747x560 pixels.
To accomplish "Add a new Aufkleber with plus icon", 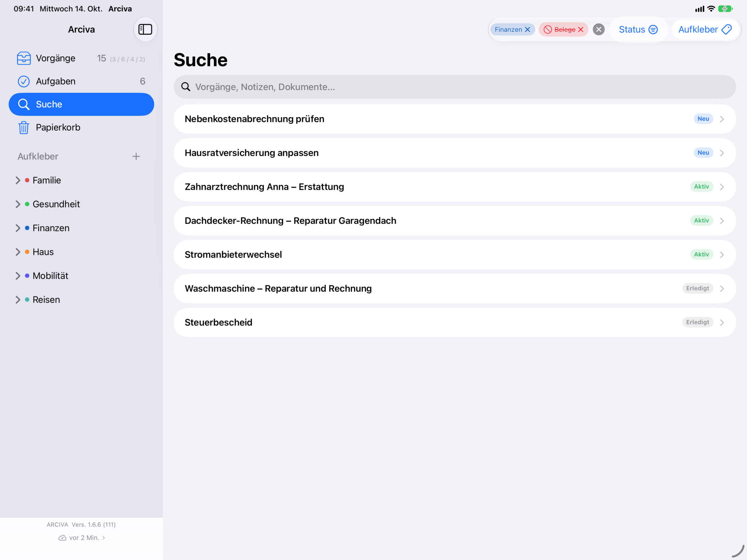I will (x=136, y=156).
